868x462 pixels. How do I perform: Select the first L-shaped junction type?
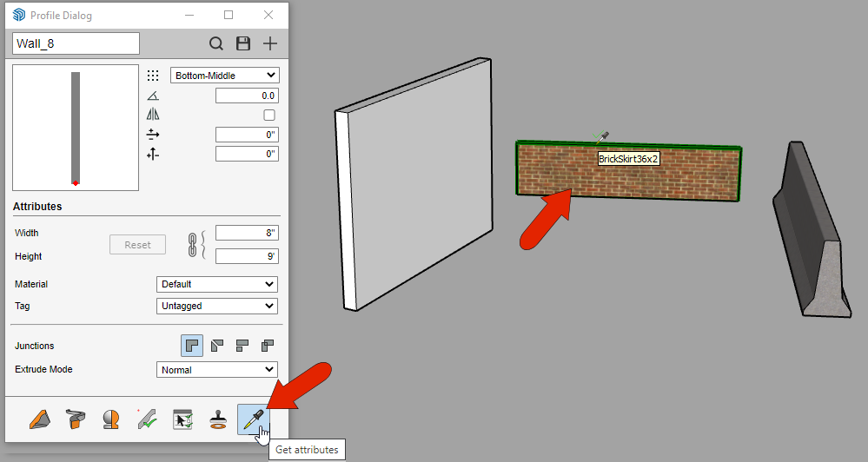[x=192, y=346]
